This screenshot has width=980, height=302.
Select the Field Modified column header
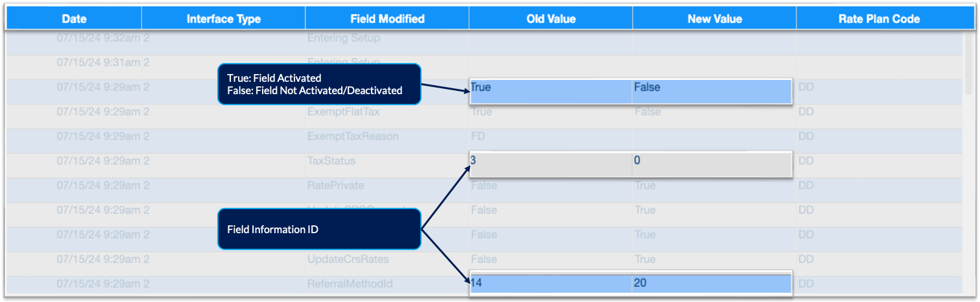(387, 19)
